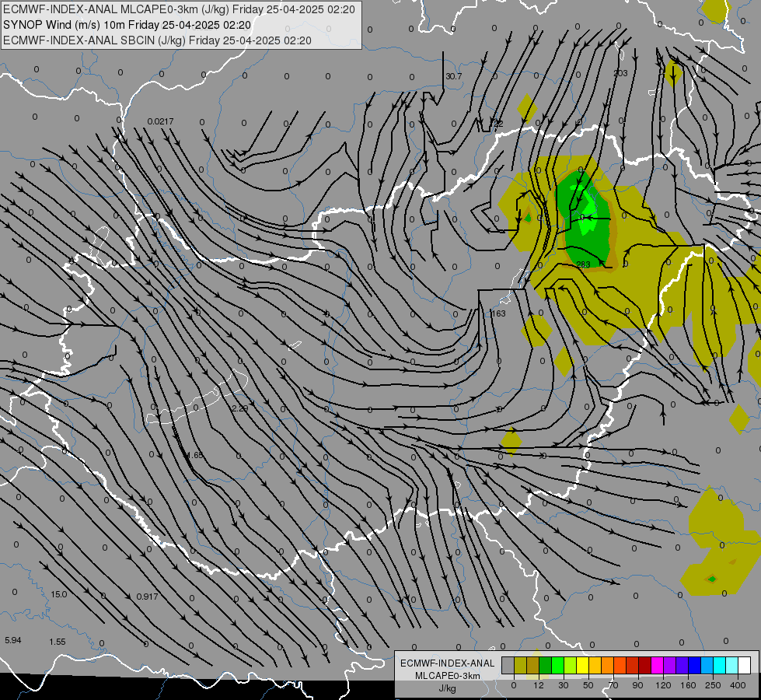Click the 'SYNOP Wind (m/s) 10m' header line
Screen dimensions: 761x700
pos(127,25)
